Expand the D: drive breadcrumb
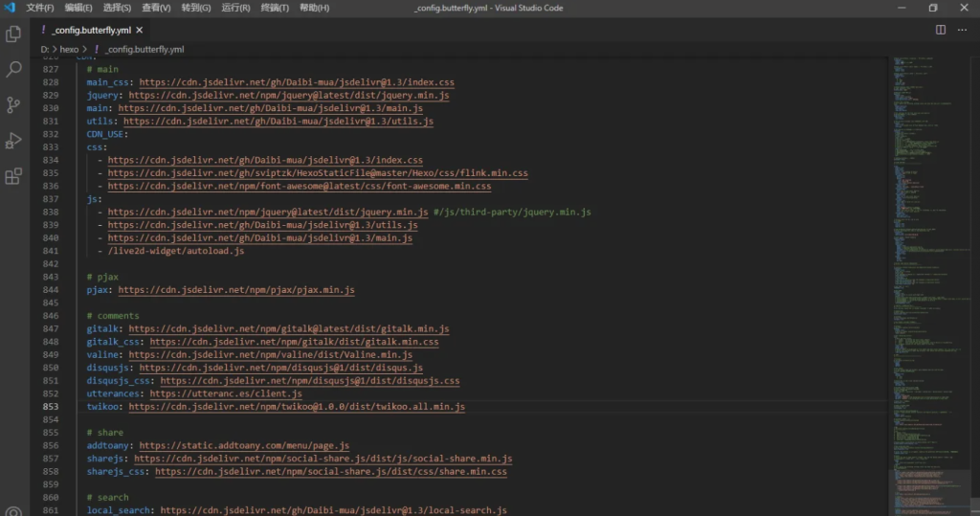The image size is (980, 516). point(45,49)
